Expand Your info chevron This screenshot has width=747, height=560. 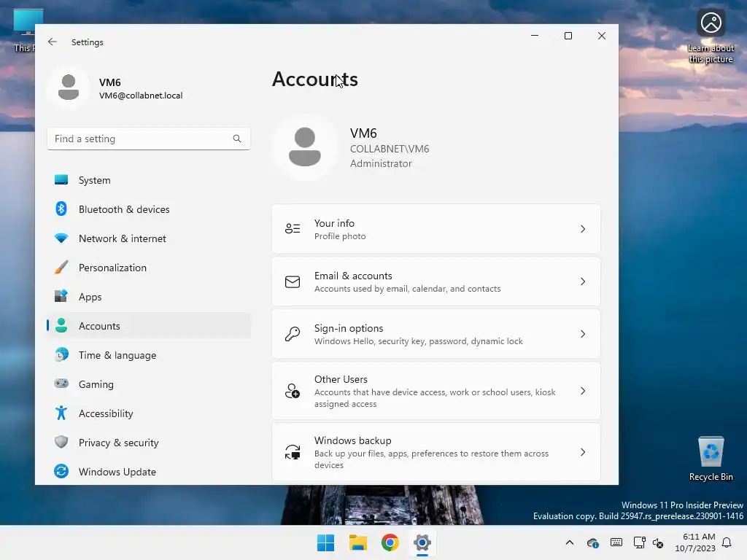[x=583, y=229]
